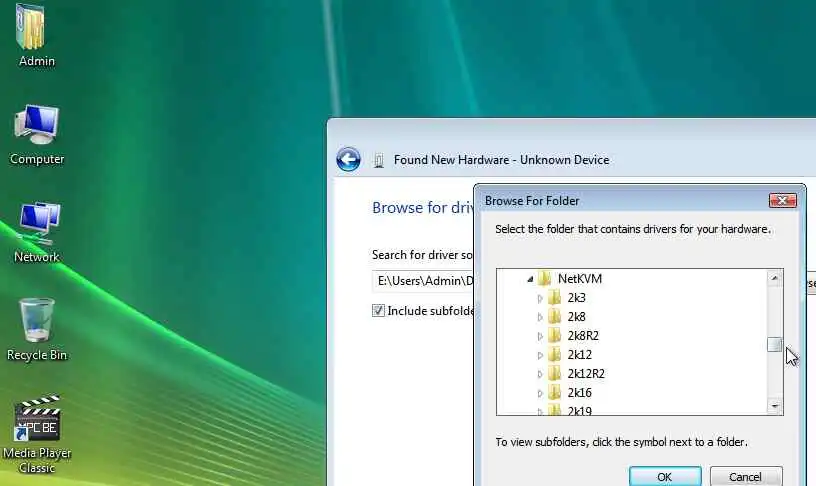
Task: Expand the 2k8R2 folder node
Action: point(540,336)
